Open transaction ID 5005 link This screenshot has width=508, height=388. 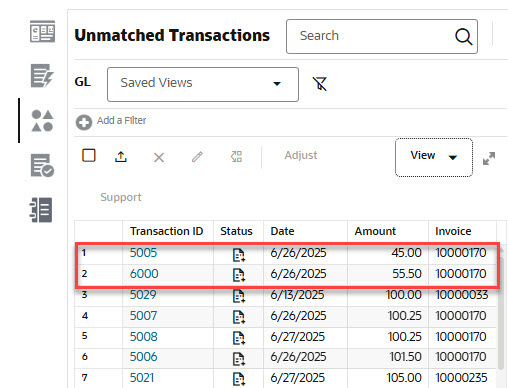coord(143,253)
